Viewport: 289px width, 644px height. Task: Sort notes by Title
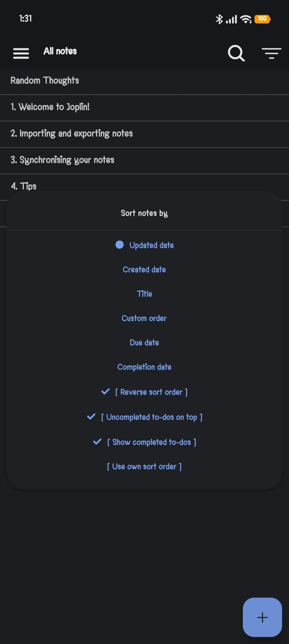(144, 294)
